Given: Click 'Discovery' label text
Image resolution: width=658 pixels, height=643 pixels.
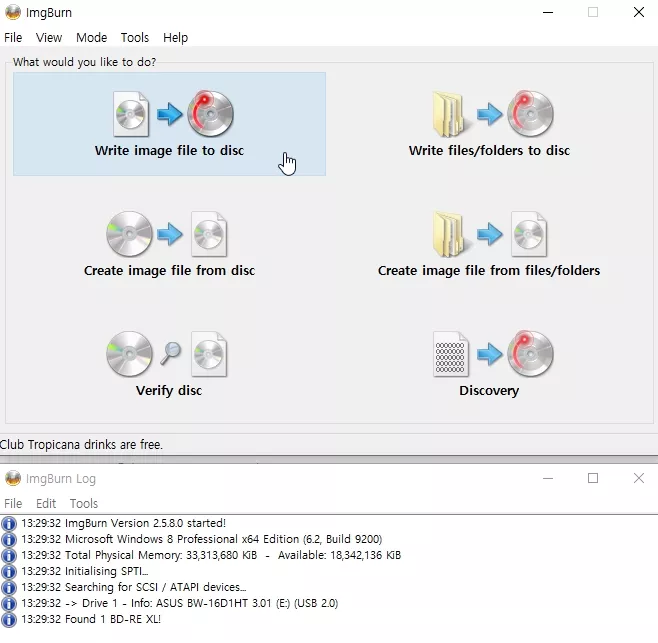Looking at the screenshot, I should click(489, 391).
